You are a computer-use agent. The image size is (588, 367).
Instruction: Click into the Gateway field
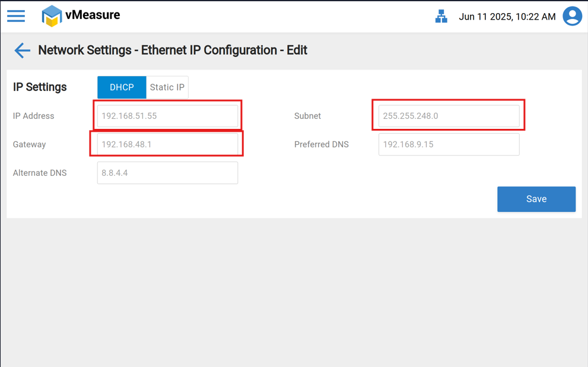(x=167, y=144)
